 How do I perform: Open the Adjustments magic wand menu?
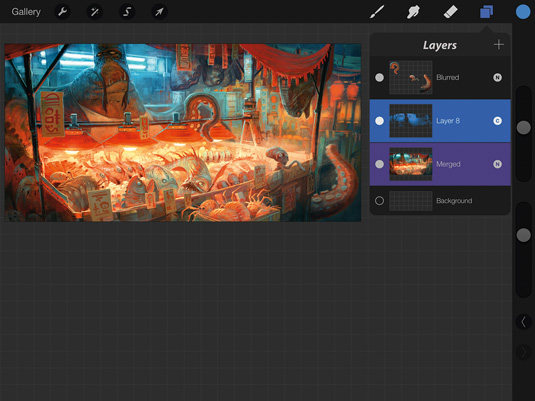[x=95, y=12]
